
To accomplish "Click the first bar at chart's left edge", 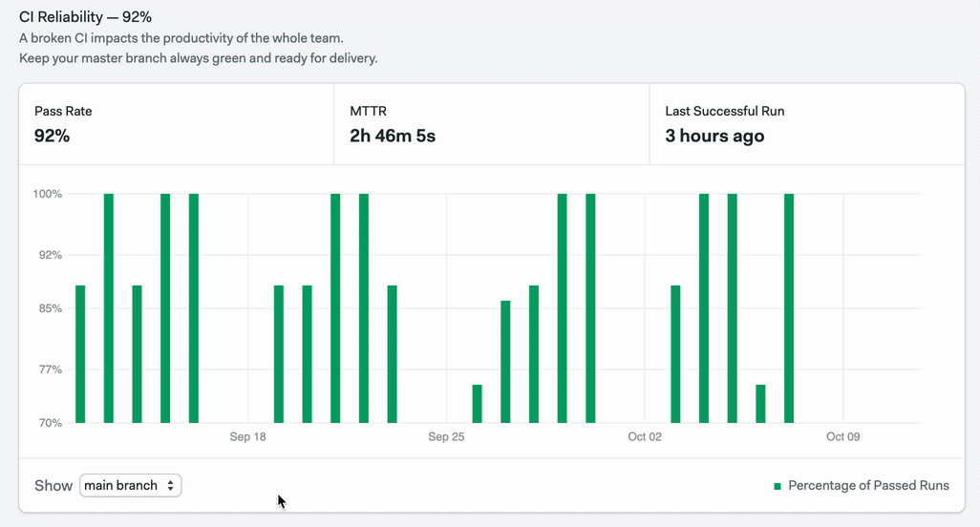I will (80, 354).
